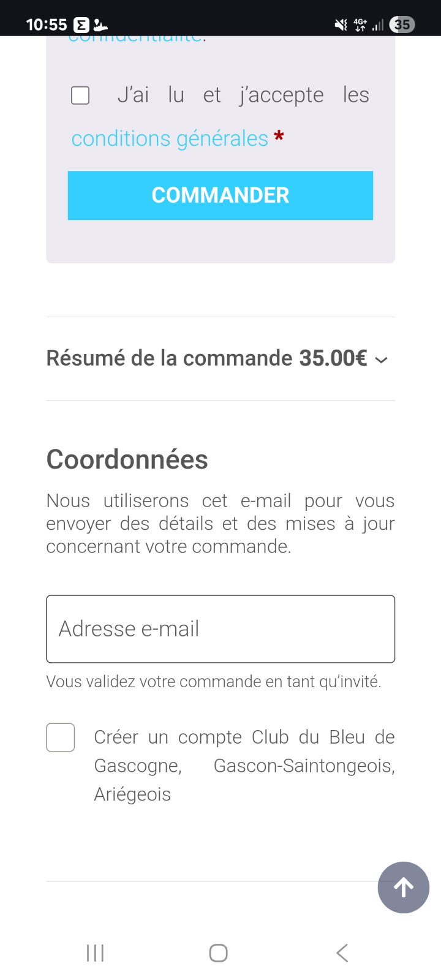Viewport: 441px width, 980px height.
Task: Focus the 'Adresse e-mail' input field
Action: click(x=221, y=629)
